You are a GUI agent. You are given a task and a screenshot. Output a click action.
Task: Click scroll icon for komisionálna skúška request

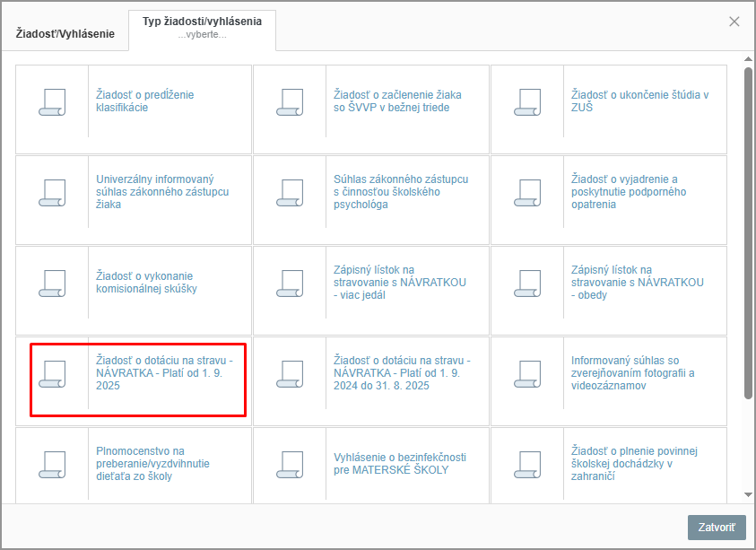[x=52, y=283]
